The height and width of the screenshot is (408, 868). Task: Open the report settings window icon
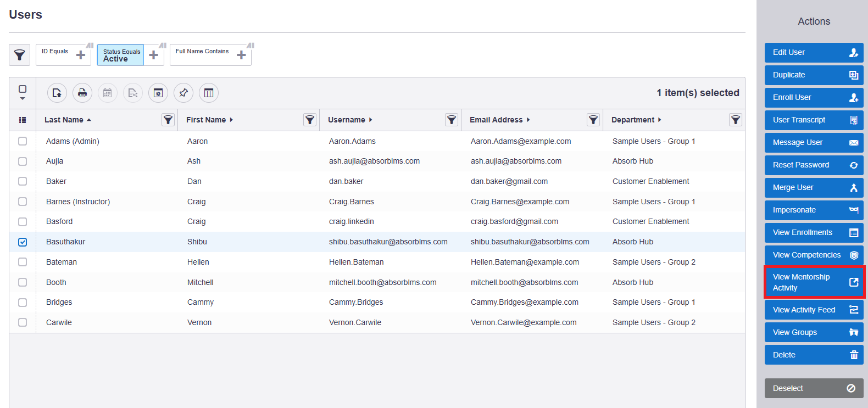tap(158, 93)
